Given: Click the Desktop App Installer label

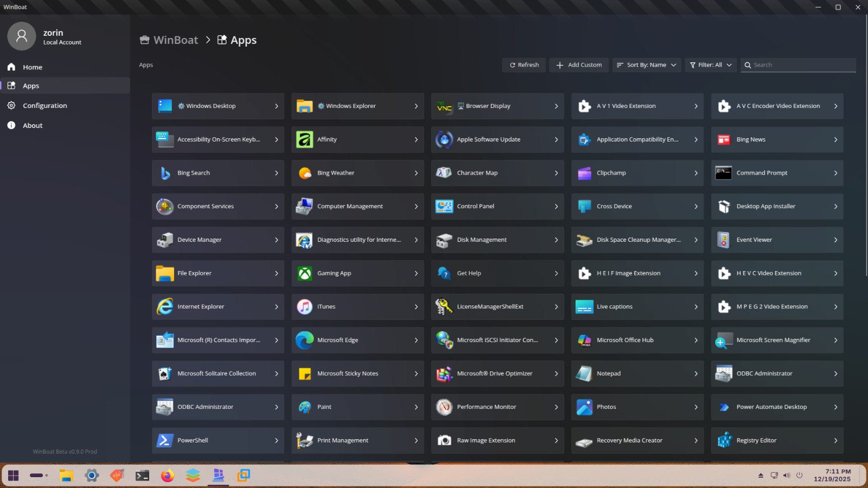Looking at the screenshot, I should [x=765, y=207].
